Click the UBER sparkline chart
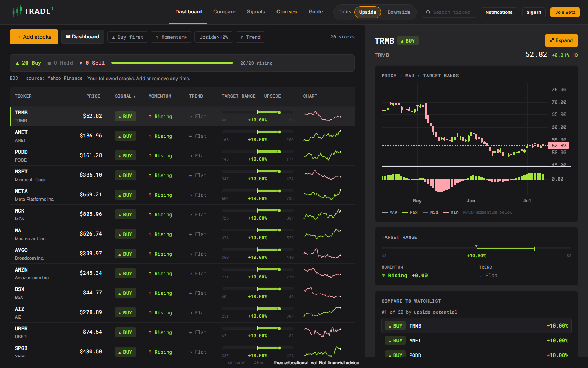Viewport: 588px width, 368px height. pos(322,332)
